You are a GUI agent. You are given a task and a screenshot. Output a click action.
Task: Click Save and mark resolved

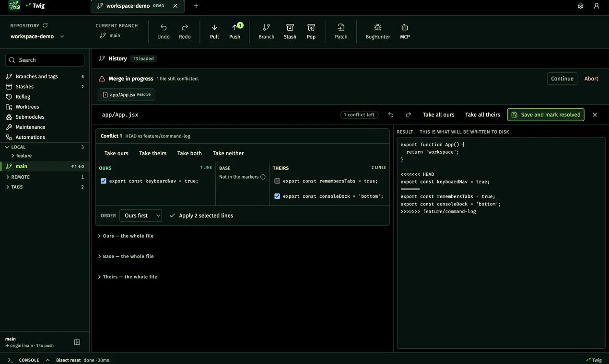[546, 115]
